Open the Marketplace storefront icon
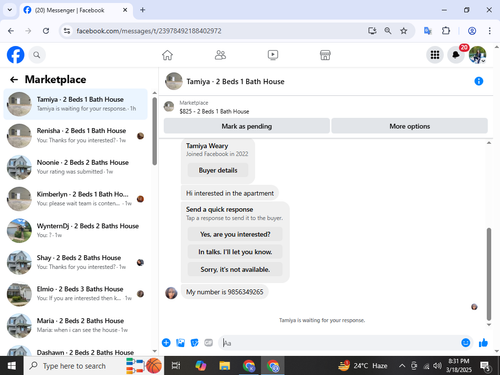 (325, 55)
